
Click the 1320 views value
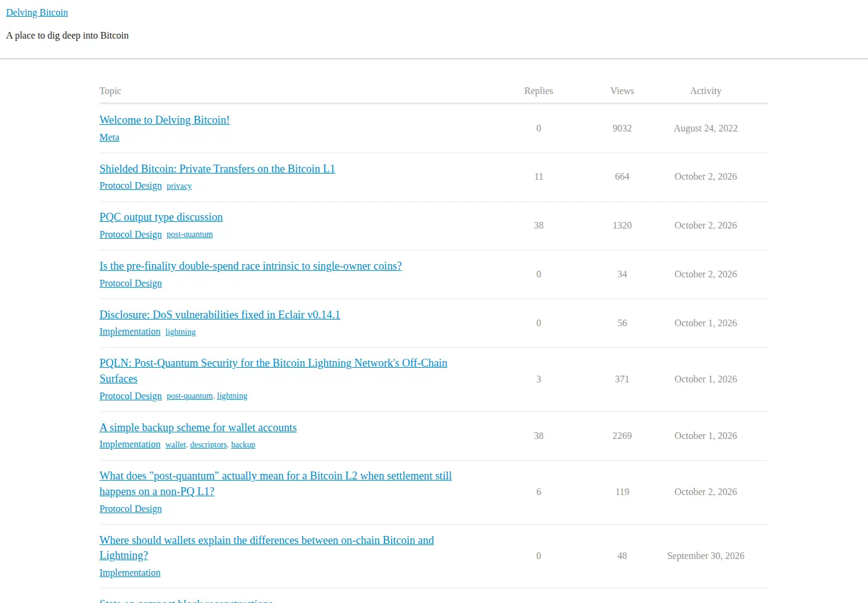[622, 226]
